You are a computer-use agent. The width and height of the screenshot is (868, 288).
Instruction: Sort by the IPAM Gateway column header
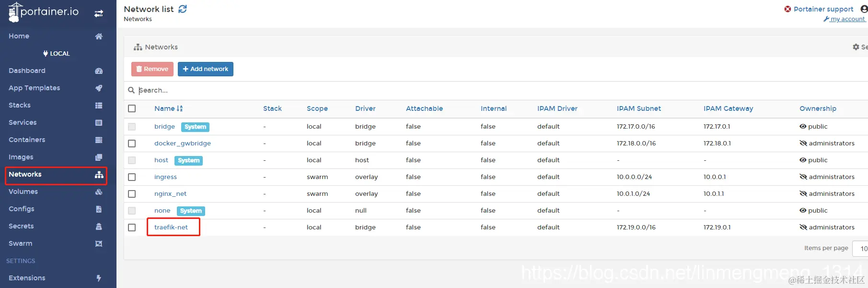[x=728, y=108]
